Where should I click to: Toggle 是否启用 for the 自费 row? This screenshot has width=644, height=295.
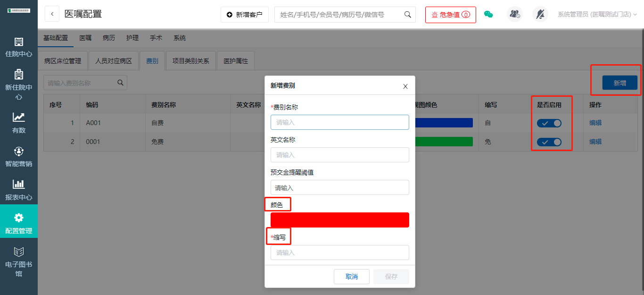click(x=549, y=123)
